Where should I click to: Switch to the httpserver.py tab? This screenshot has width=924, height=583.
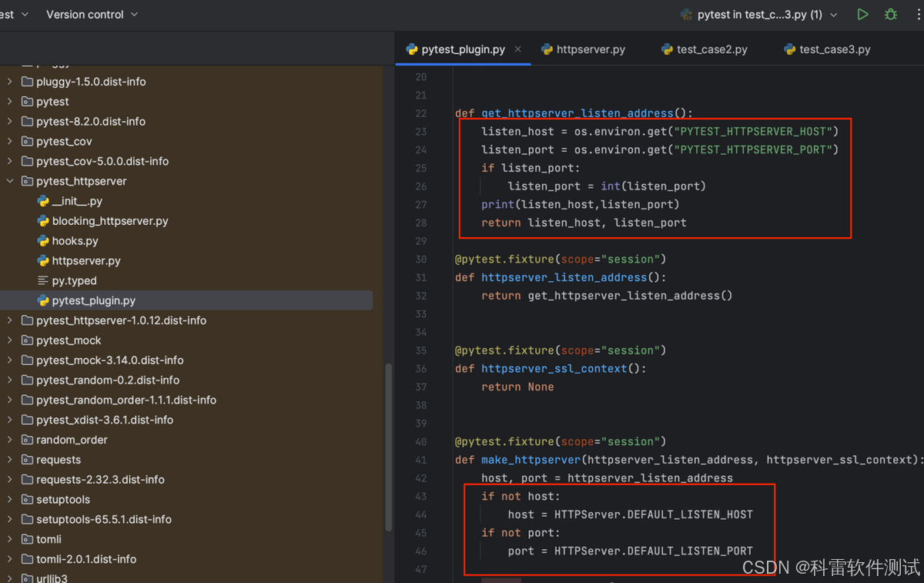583,49
